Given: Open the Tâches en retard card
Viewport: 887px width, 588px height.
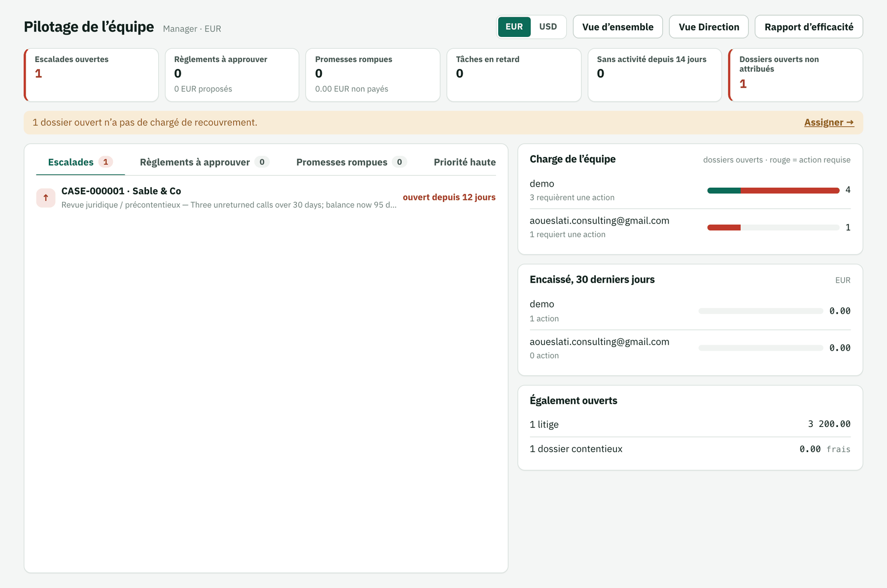Looking at the screenshot, I should [514, 75].
